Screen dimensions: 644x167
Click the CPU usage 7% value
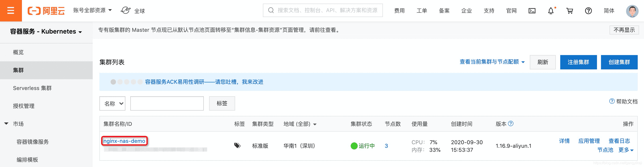[x=433, y=142]
